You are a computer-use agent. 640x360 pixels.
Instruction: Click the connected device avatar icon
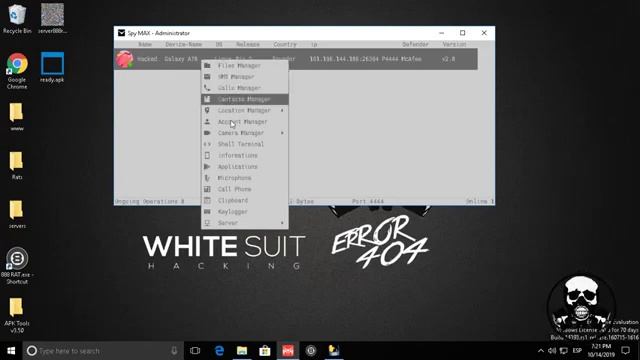[x=124, y=59]
